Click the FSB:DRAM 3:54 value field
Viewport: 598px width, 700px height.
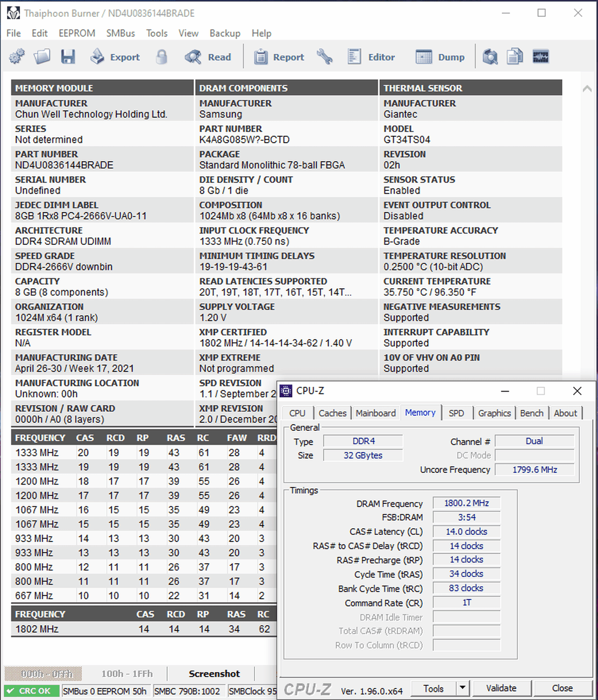(466, 517)
